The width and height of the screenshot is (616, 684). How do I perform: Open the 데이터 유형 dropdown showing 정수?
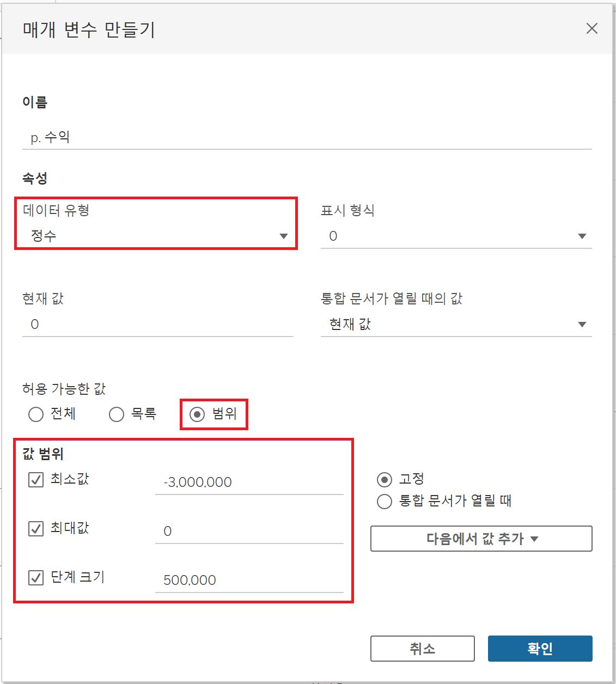pyautogui.click(x=158, y=236)
